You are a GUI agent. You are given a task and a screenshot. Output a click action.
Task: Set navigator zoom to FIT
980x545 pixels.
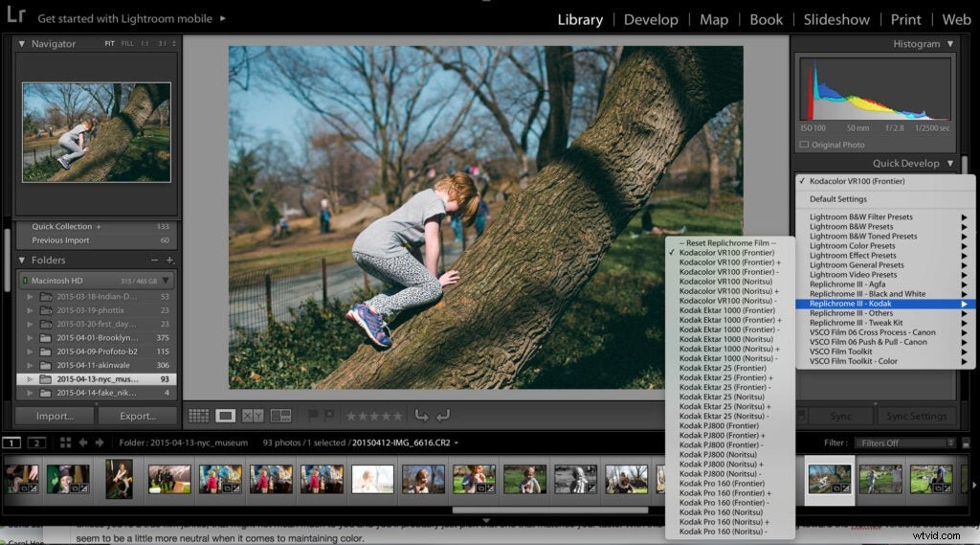[x=109, y=44]
